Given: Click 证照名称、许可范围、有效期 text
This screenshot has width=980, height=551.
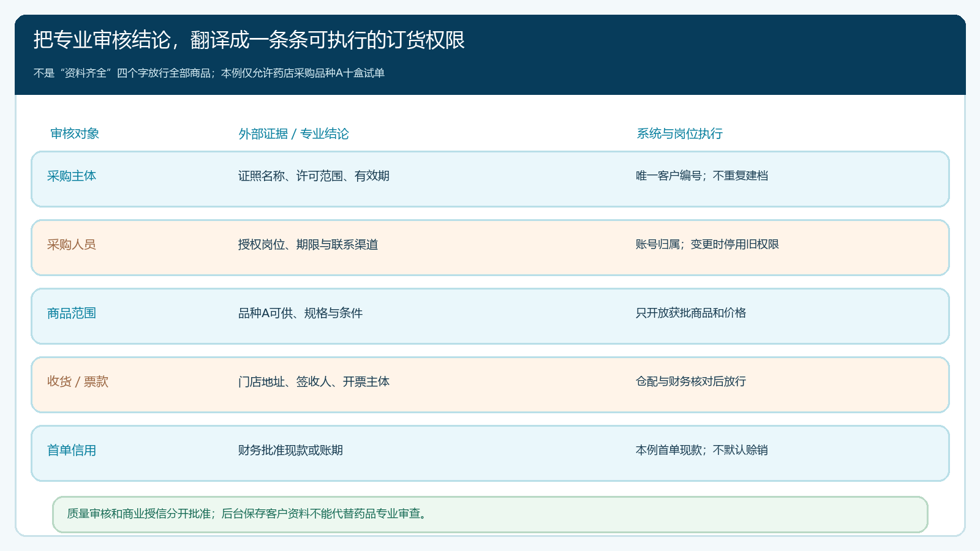Looking at the screenshot, I should (x=314, y=176).
